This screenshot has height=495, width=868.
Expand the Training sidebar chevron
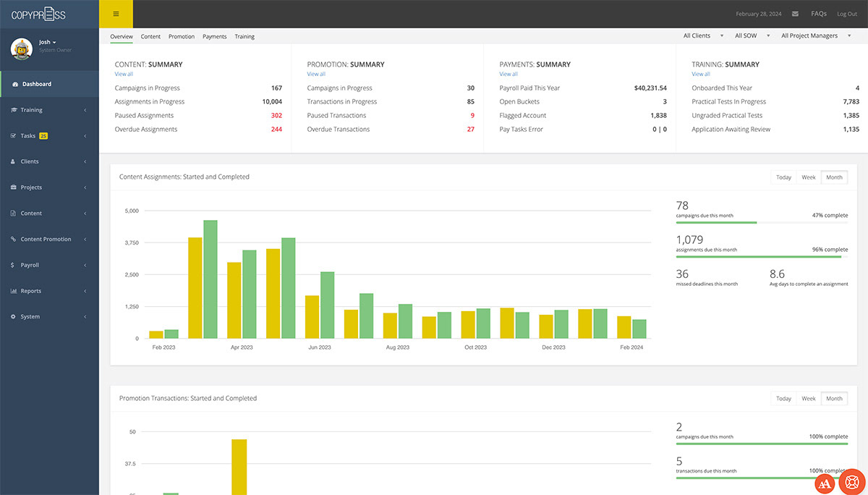(85, 110)
